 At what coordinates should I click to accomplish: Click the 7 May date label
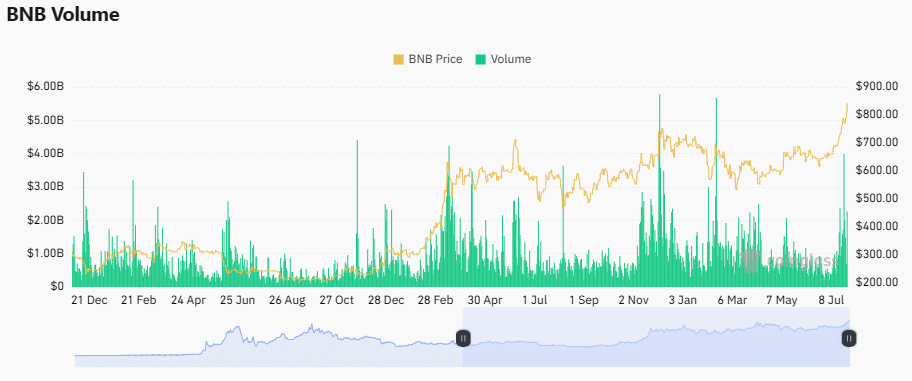point(782,300)
